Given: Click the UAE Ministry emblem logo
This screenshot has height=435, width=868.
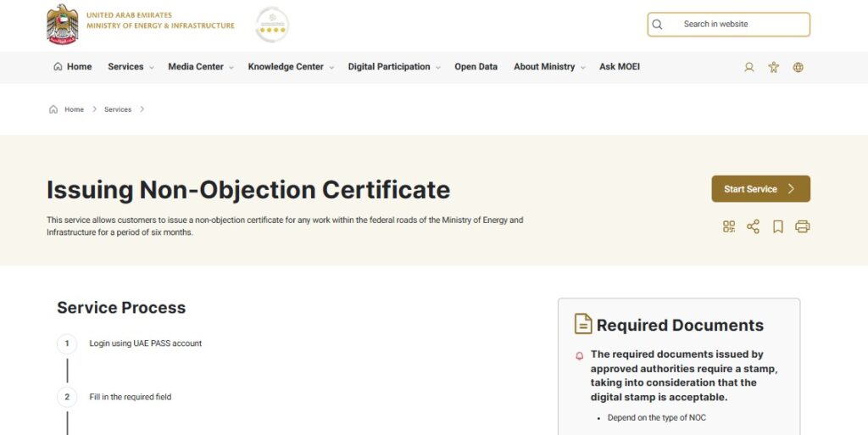Looking at the screenshot, I should pos(63,25).
